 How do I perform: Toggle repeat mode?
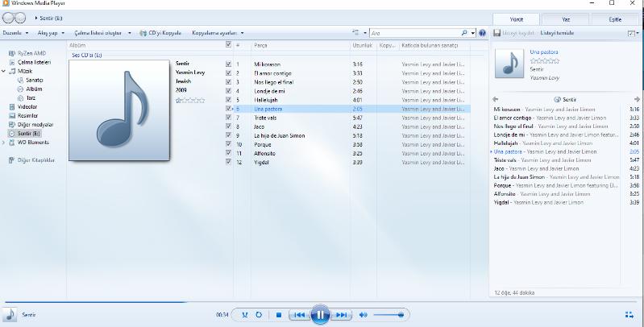coord(259,315)
